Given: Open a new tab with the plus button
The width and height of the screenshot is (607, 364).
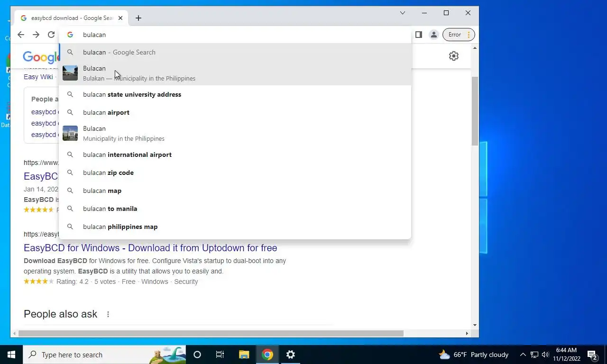Looking at the screenshot, I should [138, 18].
